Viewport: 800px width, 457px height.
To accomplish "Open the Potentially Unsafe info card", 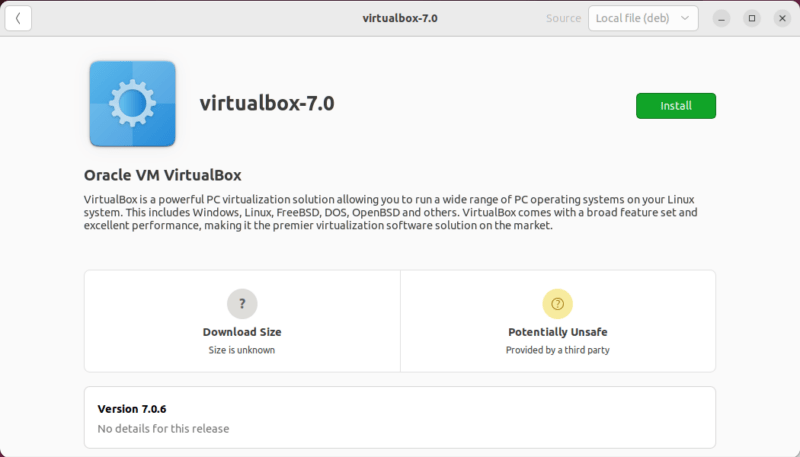I will (558, 321).
